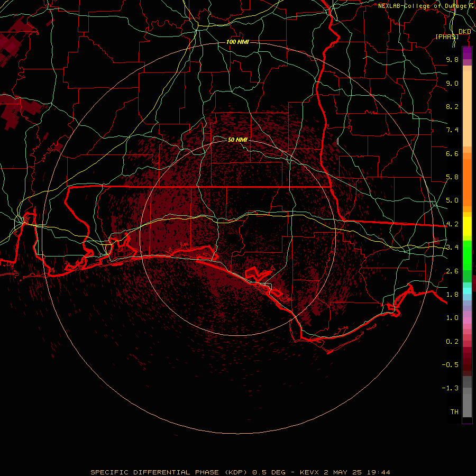The height and width of the screenshot is (476, 476).
Task: Click the yellow segment of the color bar
Action: point(467,226)
